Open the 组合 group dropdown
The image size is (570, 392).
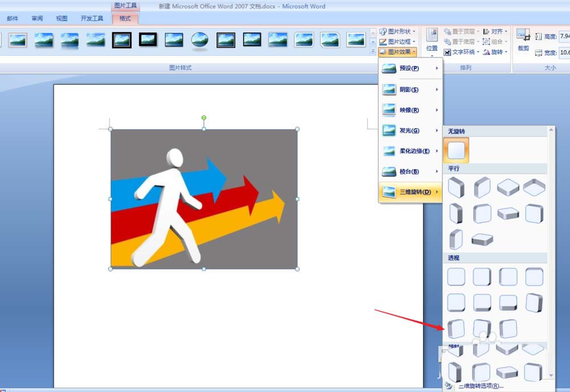point(495,42)
